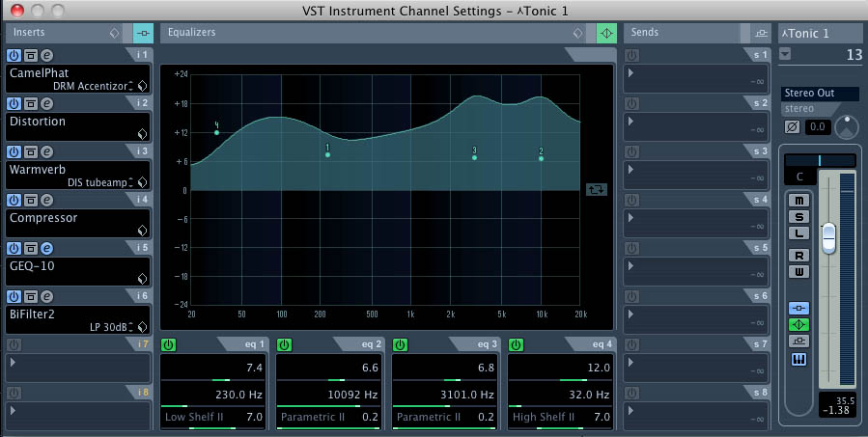Image resolution: width=868 pixels, height=437 pixels.
Task: Expand empty insert slot i7 arrow
Action: (x=13, y=363)
